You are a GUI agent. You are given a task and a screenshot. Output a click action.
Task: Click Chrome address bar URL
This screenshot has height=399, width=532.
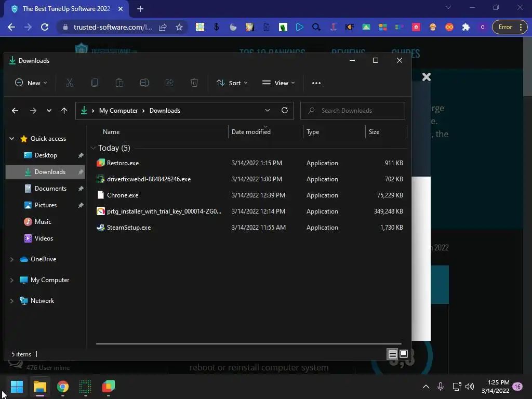pos(113,27)
